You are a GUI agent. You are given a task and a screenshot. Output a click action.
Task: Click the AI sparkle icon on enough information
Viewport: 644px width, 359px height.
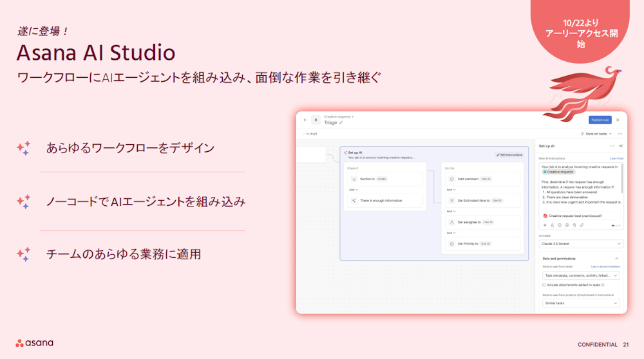point(354,201)
